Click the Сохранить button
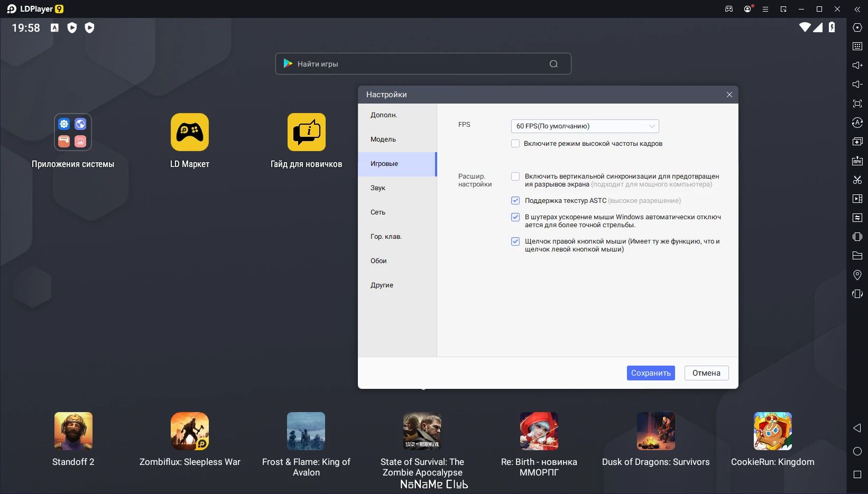The height and width of the screenshot is (494, 868). pos(651,373)
